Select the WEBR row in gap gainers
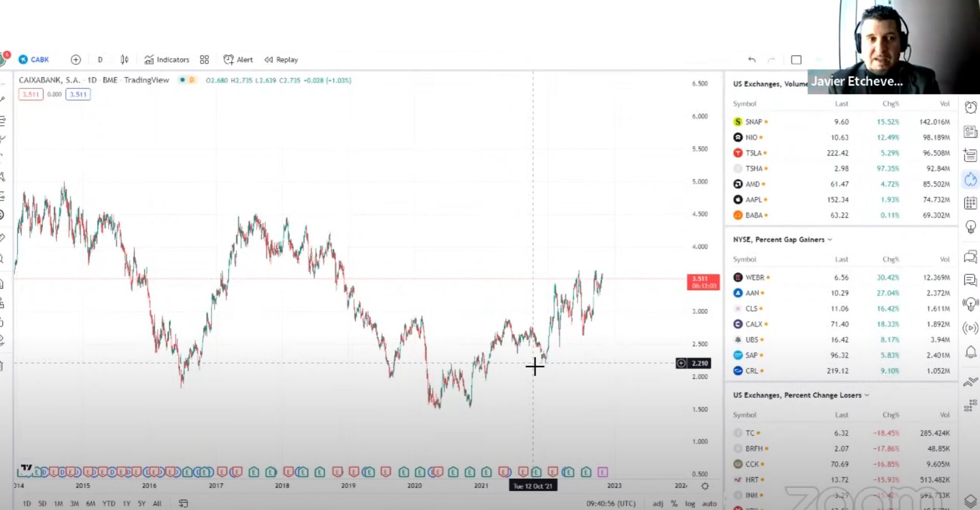Screen dimensions: 980x510 (841, 277)
